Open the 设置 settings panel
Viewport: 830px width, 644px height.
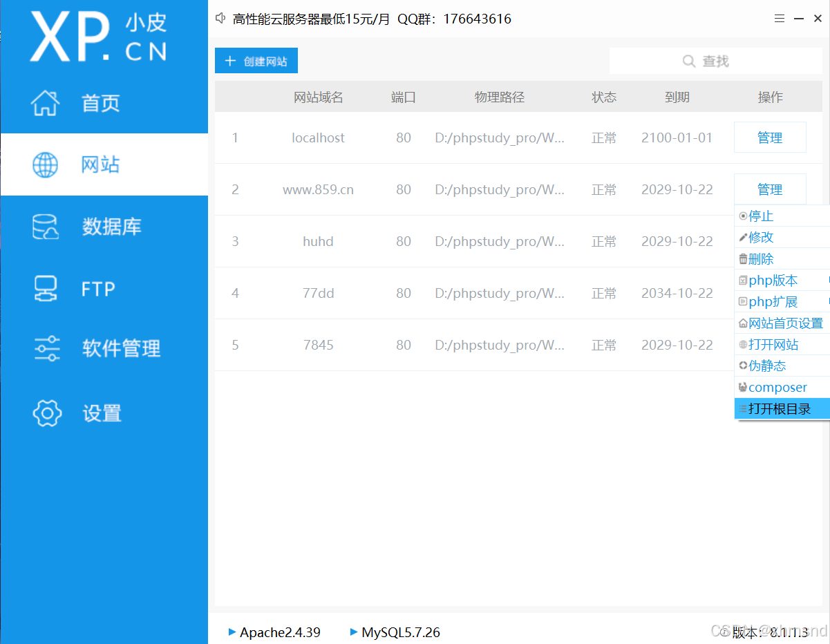point(101,413)
